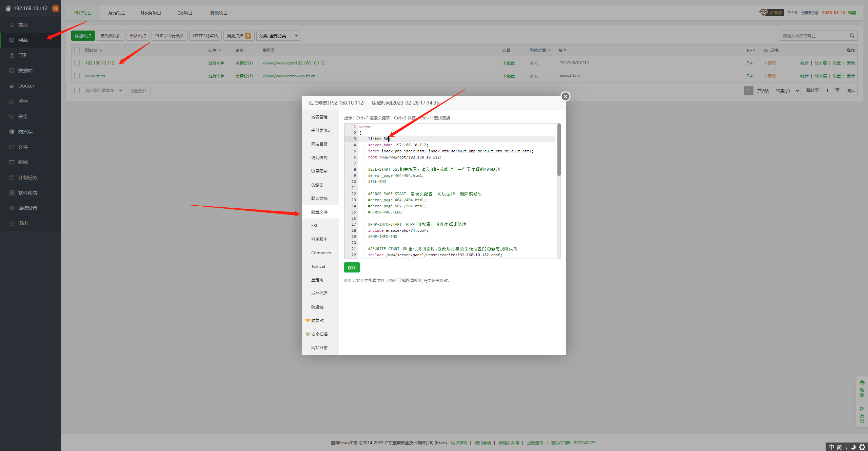The image size is (868, 451).
Task: Sort by 网站名 column header
Action: 94,50
